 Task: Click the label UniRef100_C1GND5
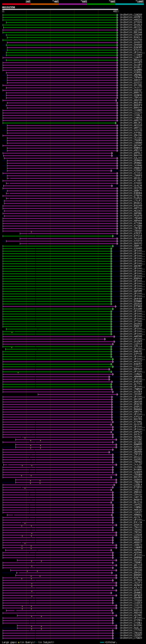click(x=131, y=110)
